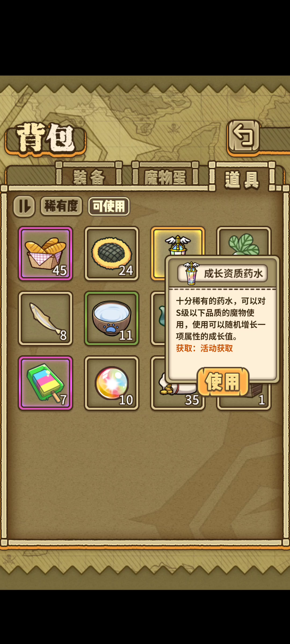Go back with the return arrow button
Viewport: 290px width, 644px height.
tap(244, 136)
